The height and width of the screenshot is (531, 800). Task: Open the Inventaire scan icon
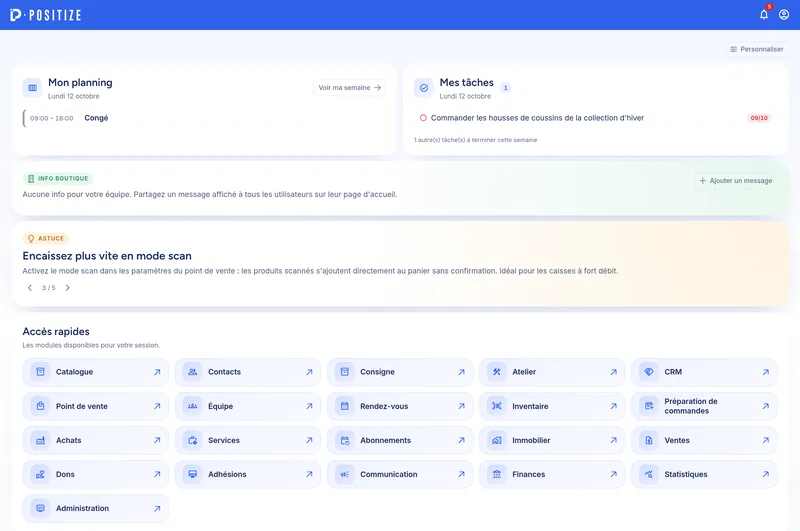pyautogui.click(x=496, y=406)
